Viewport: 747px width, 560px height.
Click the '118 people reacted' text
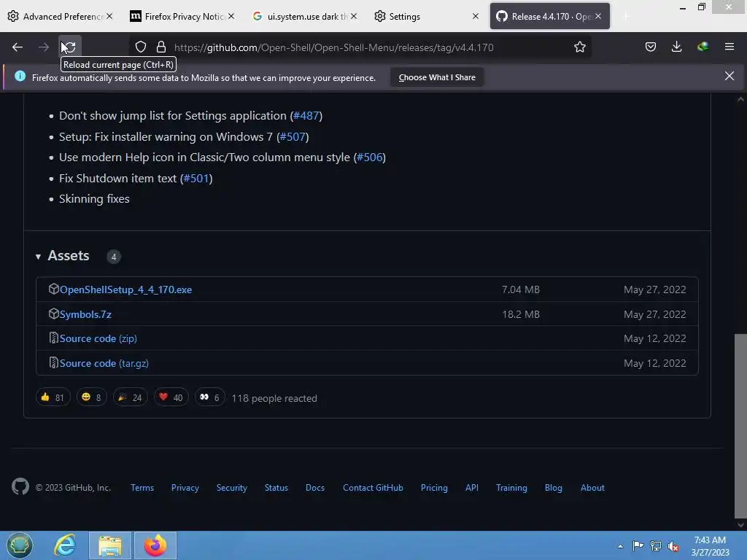tap(274, 398)
